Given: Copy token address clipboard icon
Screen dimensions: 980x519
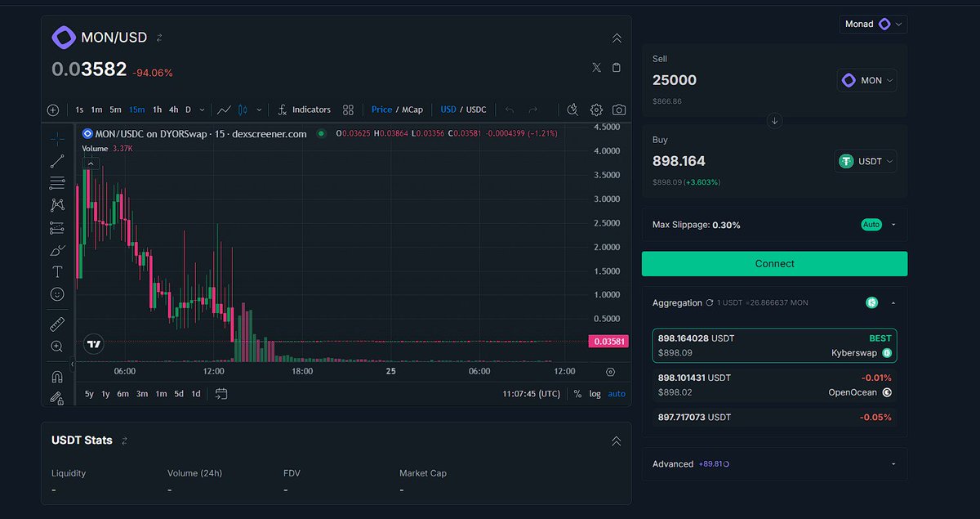Looking at the screenshot, I should tap(617, 68).
